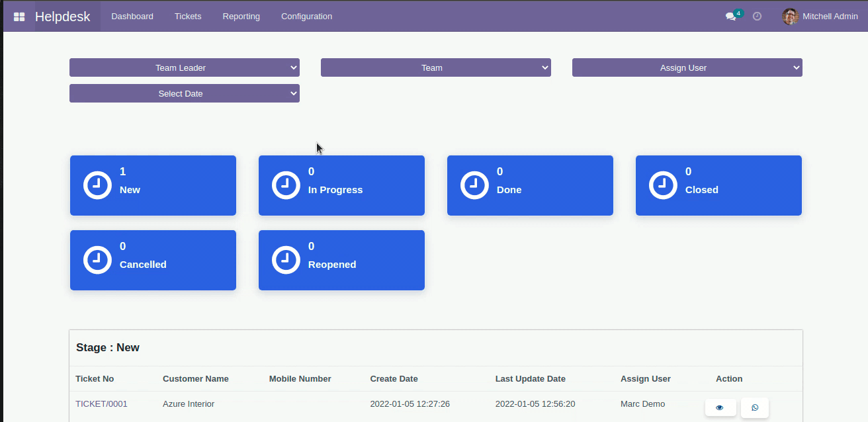Open the TICKET/0001 link
Image resolution: width=868 pixels, height=422 pixels.
pos(101,403)
